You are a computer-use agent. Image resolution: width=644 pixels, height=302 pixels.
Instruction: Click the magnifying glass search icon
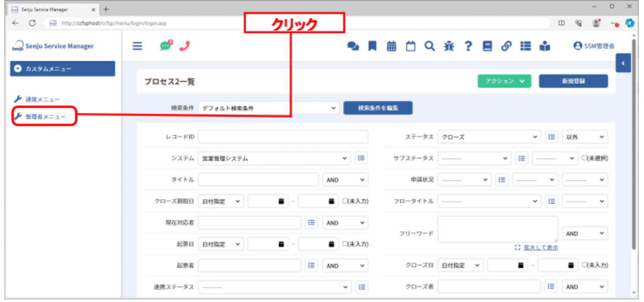pos(429,46)
